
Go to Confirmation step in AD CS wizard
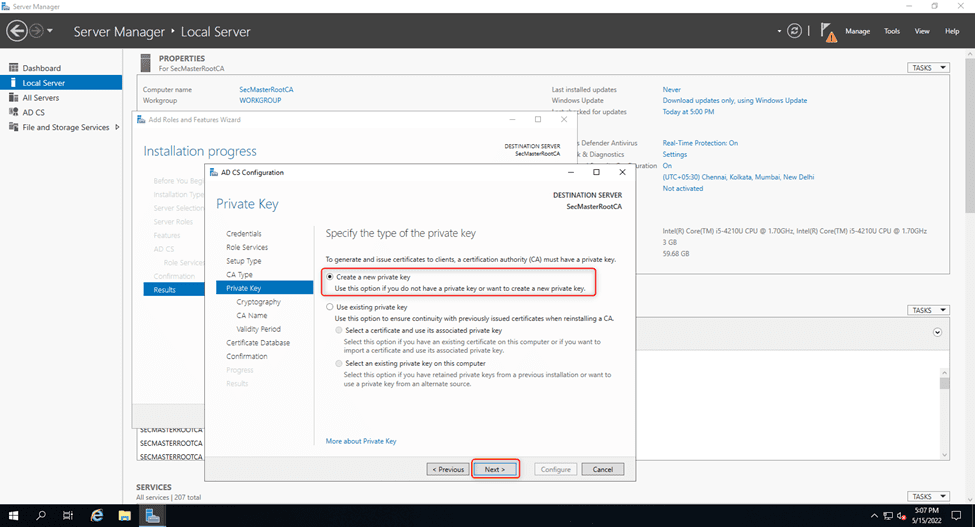pos(247,357)
